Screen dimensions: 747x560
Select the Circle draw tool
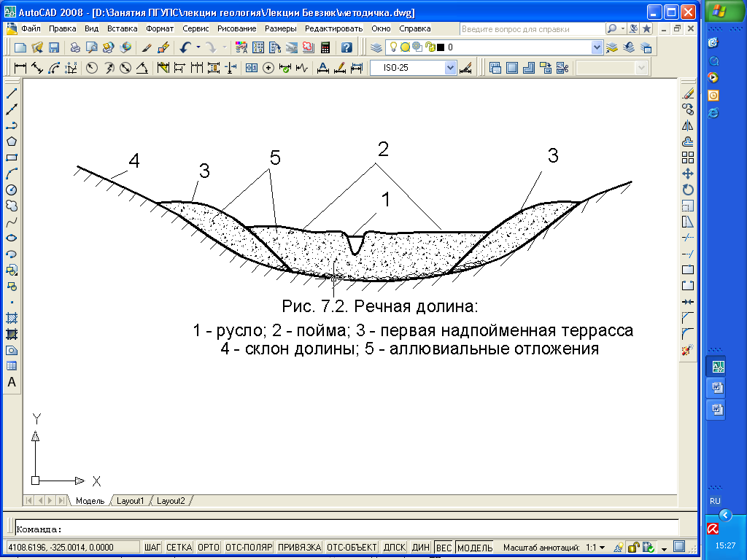pyautogui.click(x=12, y=190)
